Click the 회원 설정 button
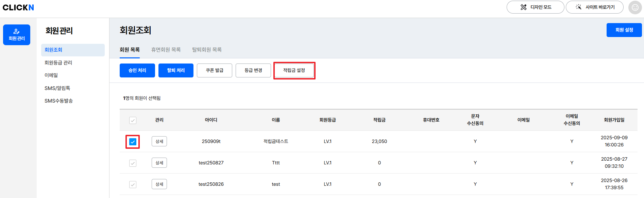Image resolution: width=644 pixels, height=198 pixels. pyautogui.click(x=624, y=30)
